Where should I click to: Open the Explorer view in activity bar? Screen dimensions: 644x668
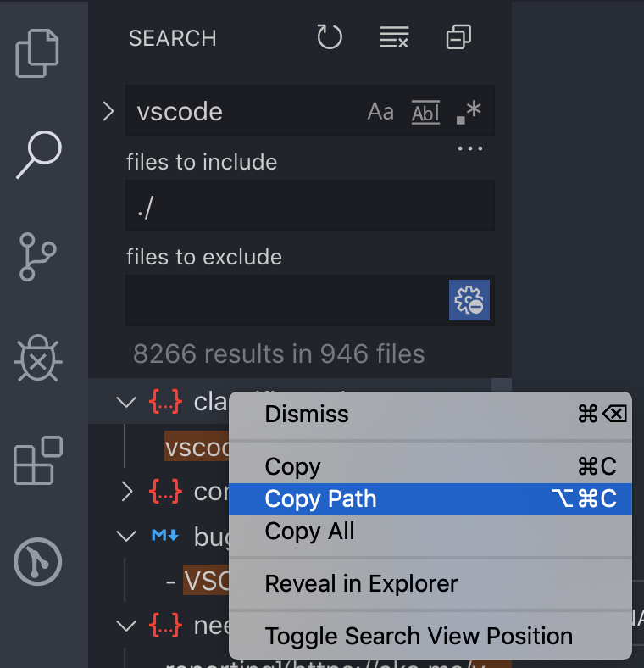[37, 53]
